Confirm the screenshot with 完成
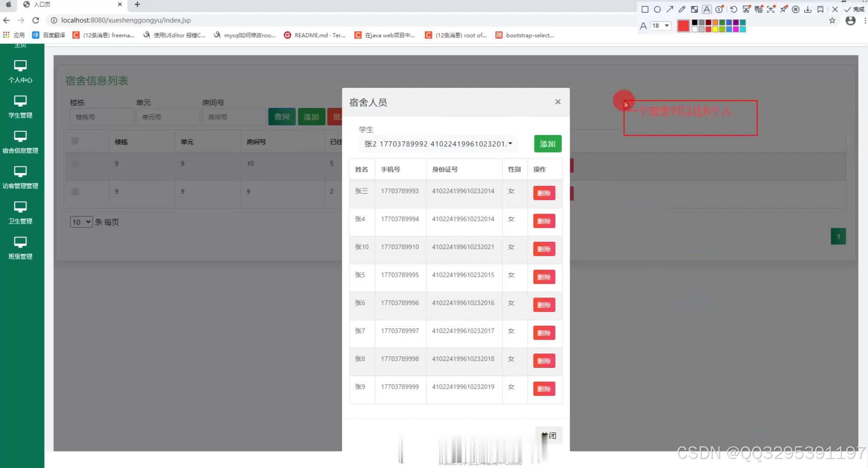Image resolution: width=868 pixels, height=468 pixels. 855,9
